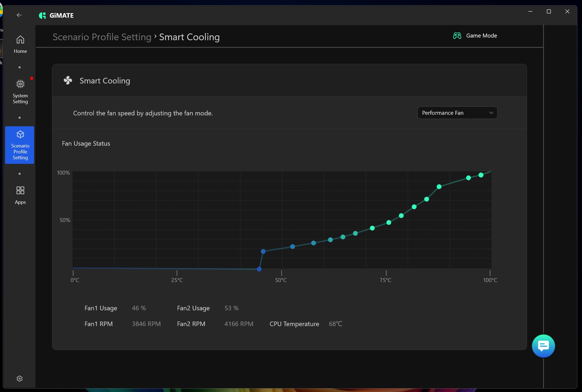
Task: Click the GiMATE logo icon
Action: 42,16
